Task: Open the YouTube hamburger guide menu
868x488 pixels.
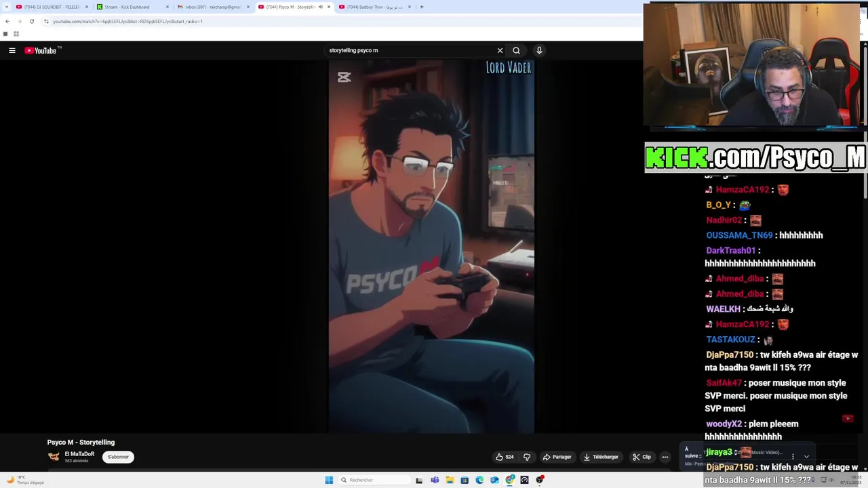Action: pyautogui.click(x=12, y=50)
